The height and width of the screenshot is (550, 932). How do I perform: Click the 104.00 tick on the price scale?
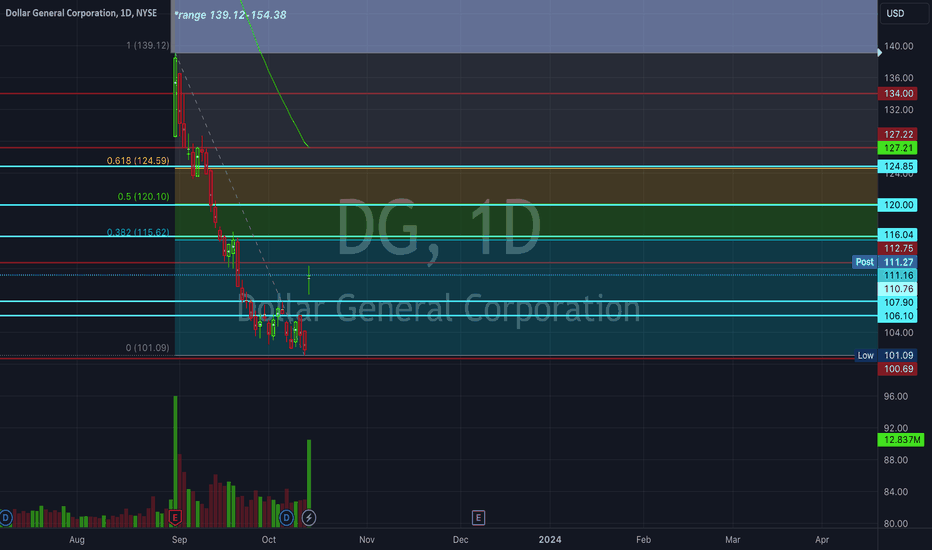click(898, 333)
